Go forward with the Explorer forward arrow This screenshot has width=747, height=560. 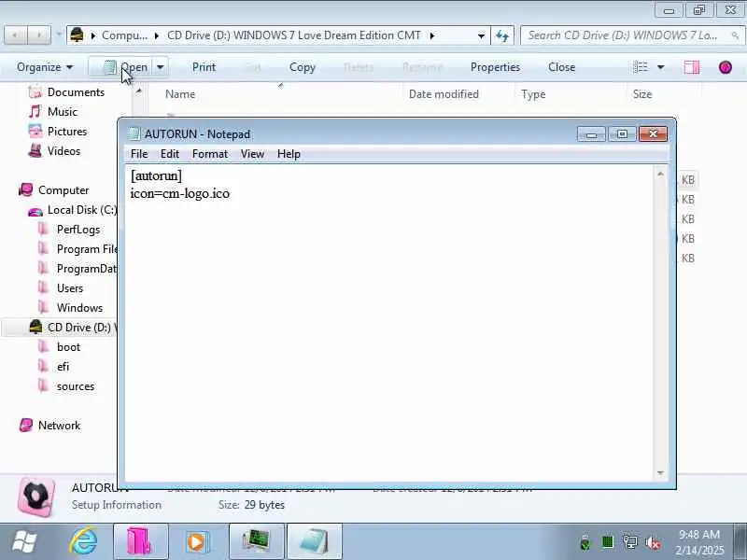pos(39,35)
